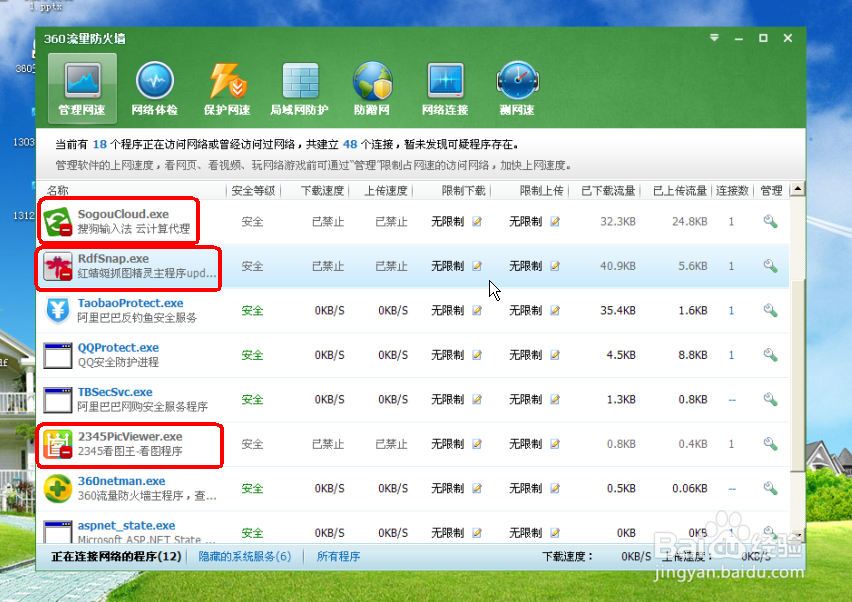The height and width of the screenshot is (602, 852).
Task: Click the TBSecSvc.exe window icon
Action: [58, 400]
